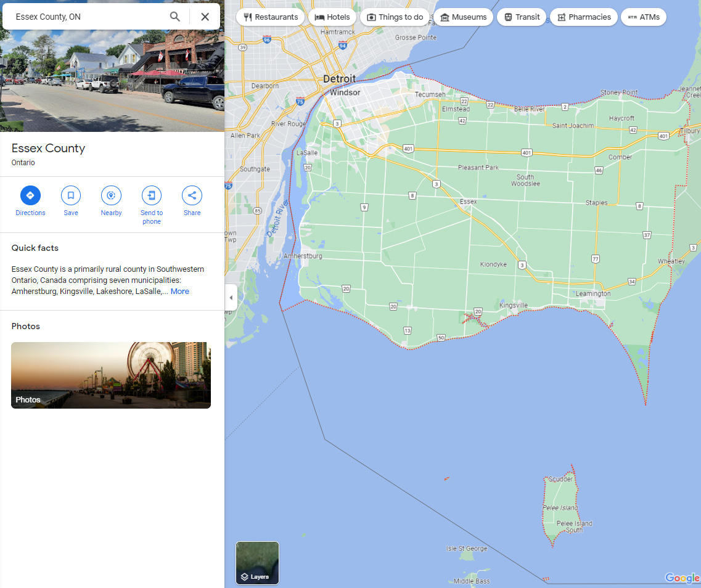Click Kingsville label on map

pos(513,305)
